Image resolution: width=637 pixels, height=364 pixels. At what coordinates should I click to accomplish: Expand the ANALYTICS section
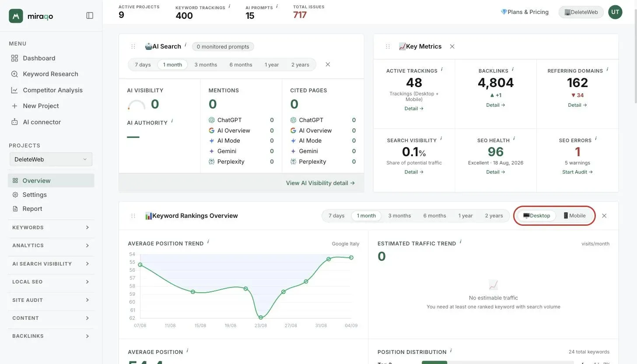tap(51, 245)
